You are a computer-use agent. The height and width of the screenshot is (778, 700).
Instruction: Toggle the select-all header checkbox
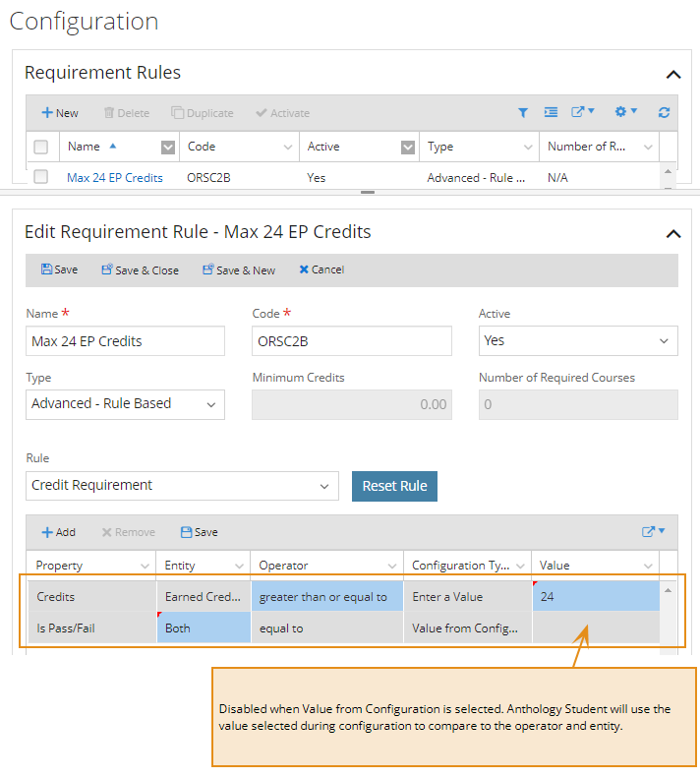tap(40, 147)
